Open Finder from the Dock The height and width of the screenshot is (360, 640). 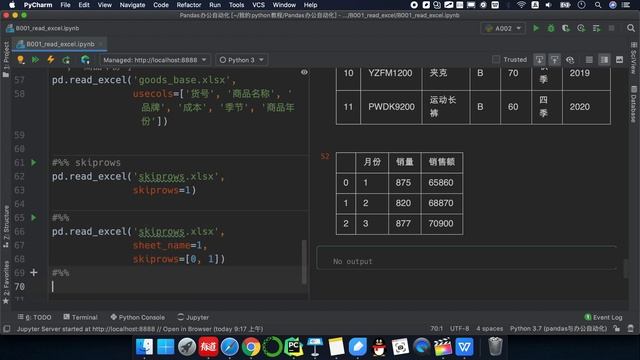tap(144, 347)
